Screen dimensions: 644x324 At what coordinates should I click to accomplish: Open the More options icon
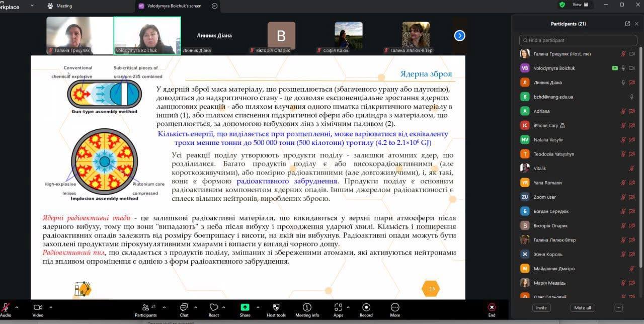click(x=395, y=307)
